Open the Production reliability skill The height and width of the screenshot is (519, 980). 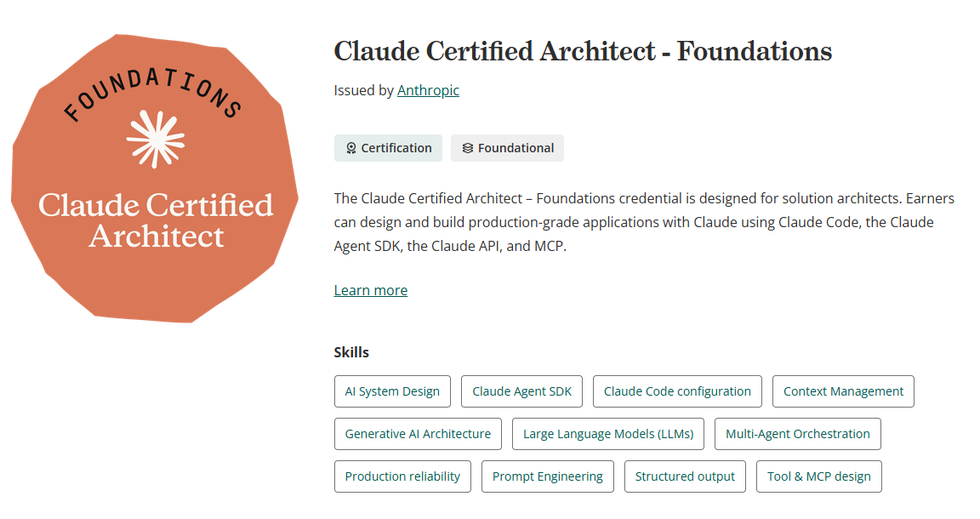402,476
